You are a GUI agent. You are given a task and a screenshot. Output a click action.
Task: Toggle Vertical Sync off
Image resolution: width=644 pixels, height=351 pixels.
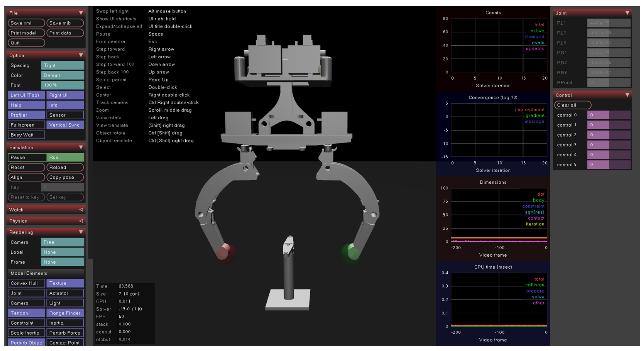click(65, 125)
